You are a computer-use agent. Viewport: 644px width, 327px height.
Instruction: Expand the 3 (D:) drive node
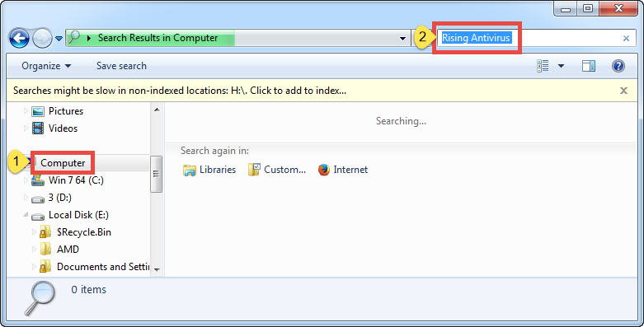pyautogui.click(x=26, y=198)
